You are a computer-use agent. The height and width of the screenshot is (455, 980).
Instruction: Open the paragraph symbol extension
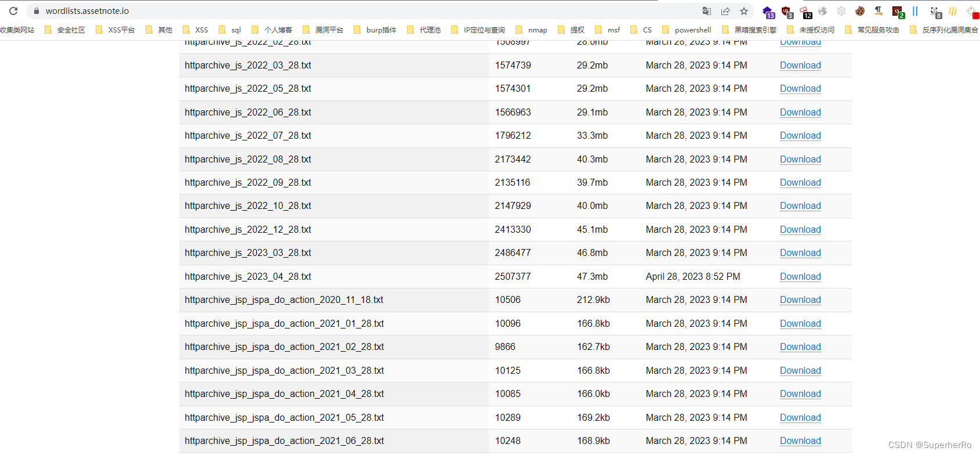coord(879,11)
